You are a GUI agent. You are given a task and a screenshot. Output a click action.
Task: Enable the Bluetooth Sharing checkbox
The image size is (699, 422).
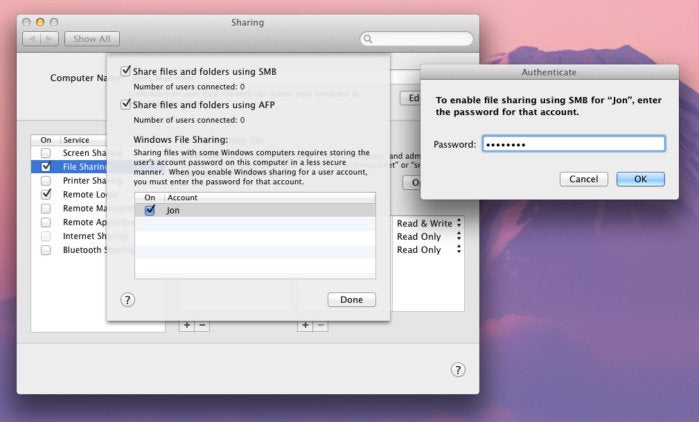click(x=45, y=250)
